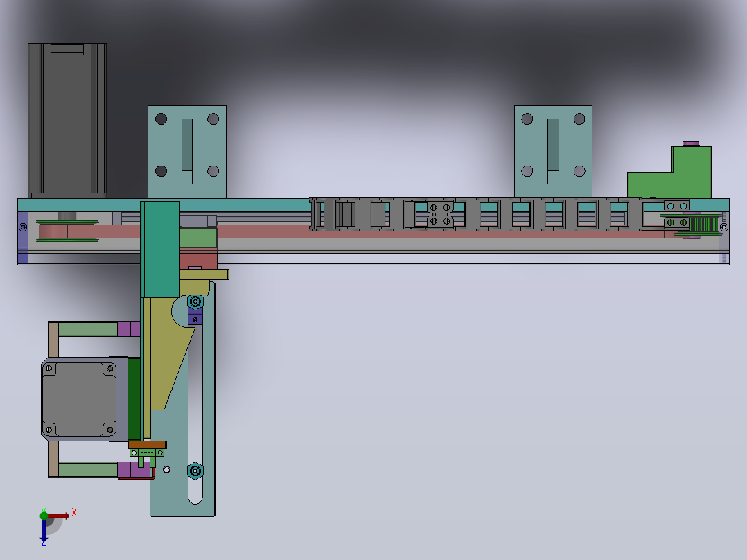The height and width of the screenshot is (560, 747).
Task: Select the right teal four-hole mounting bracket
Action: click(553, 152)
